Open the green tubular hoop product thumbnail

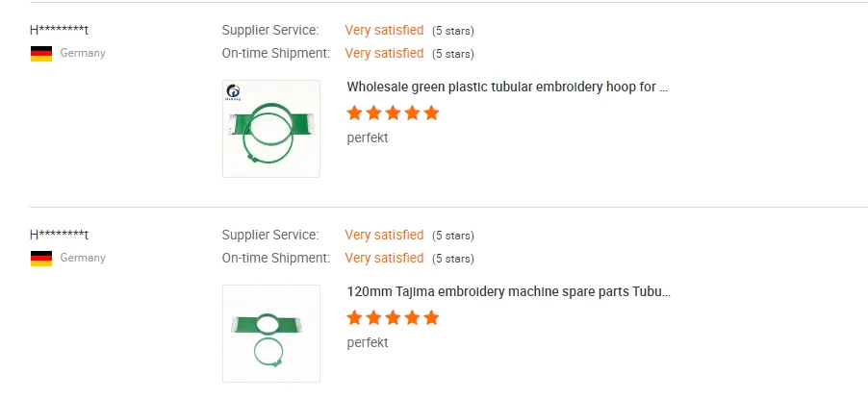(271, 129)
